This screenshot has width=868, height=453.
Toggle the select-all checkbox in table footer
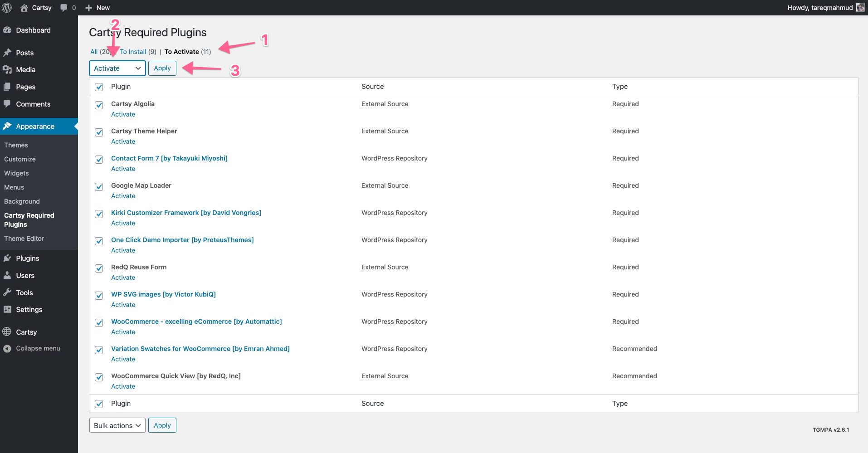click(x=99, y=404)
